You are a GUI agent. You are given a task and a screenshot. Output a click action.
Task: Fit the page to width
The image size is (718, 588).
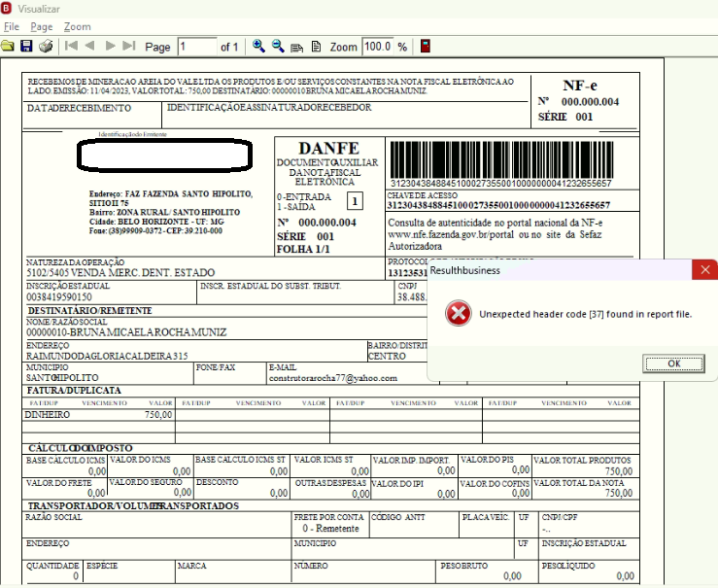(x=296, y=48)
